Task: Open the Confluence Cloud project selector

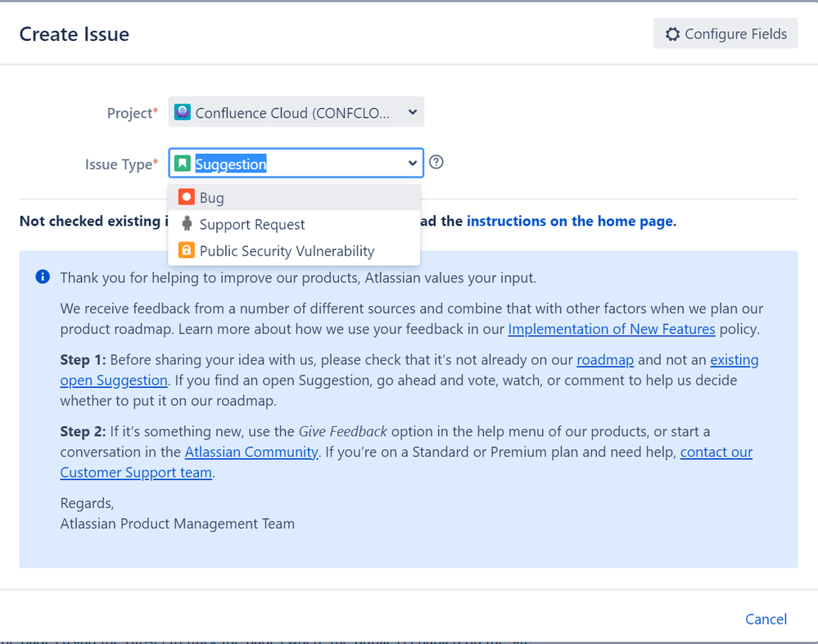Action: (x=296, y=111)
